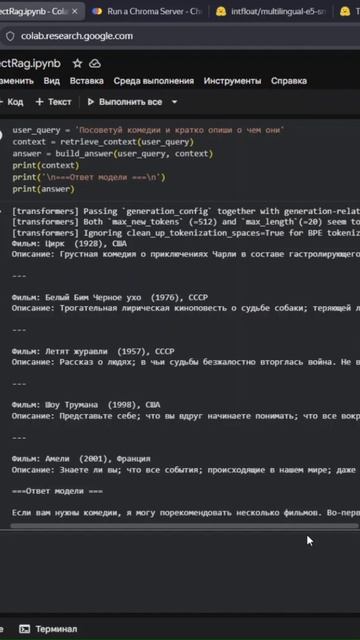Open the Справка menu
Image resolution: width=360 pixels, height=640 pixels.
pos(289,81)
